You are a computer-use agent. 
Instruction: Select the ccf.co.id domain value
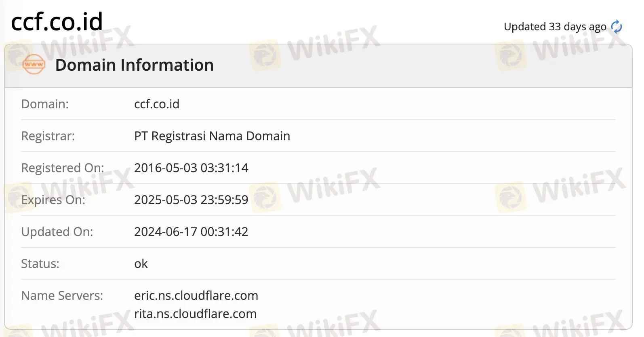coord(157,104)
